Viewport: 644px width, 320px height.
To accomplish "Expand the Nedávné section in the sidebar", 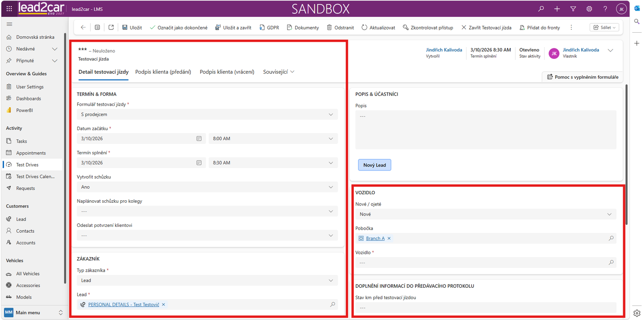I will tap(55, 49).
